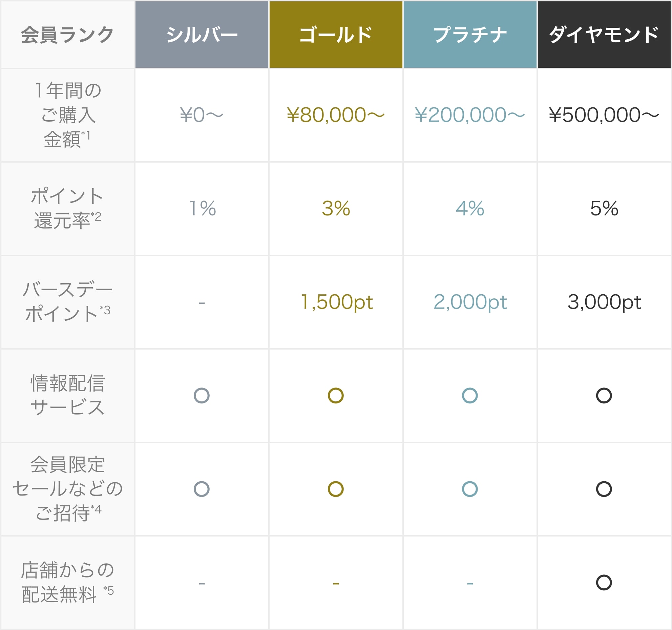Click the 会員ランク header cell

(68, 35)
